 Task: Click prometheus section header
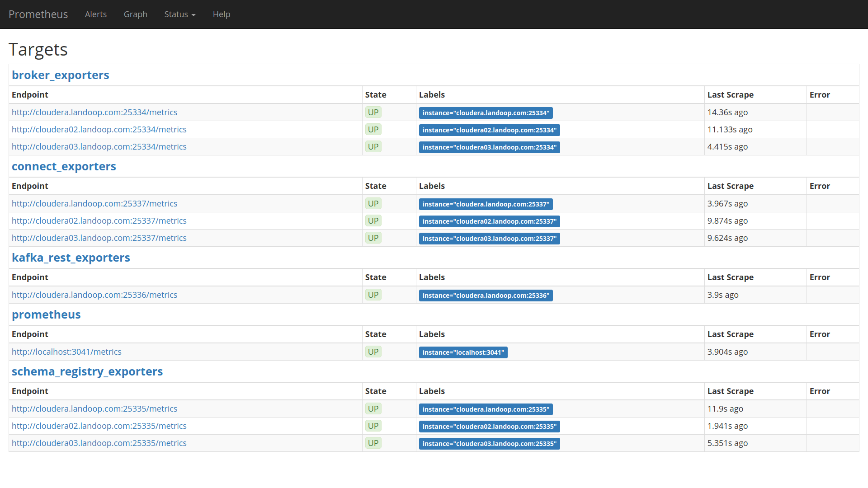[47, 314]
